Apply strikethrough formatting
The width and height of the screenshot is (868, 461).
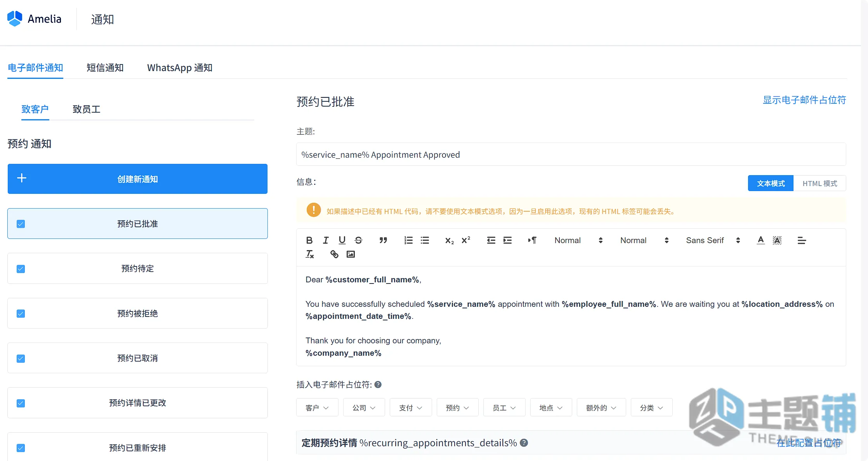click(x=358, y=240)
